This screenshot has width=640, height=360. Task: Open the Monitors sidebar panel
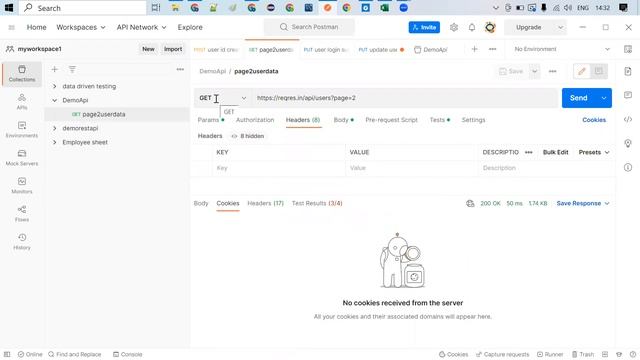[x=22, y=185]
